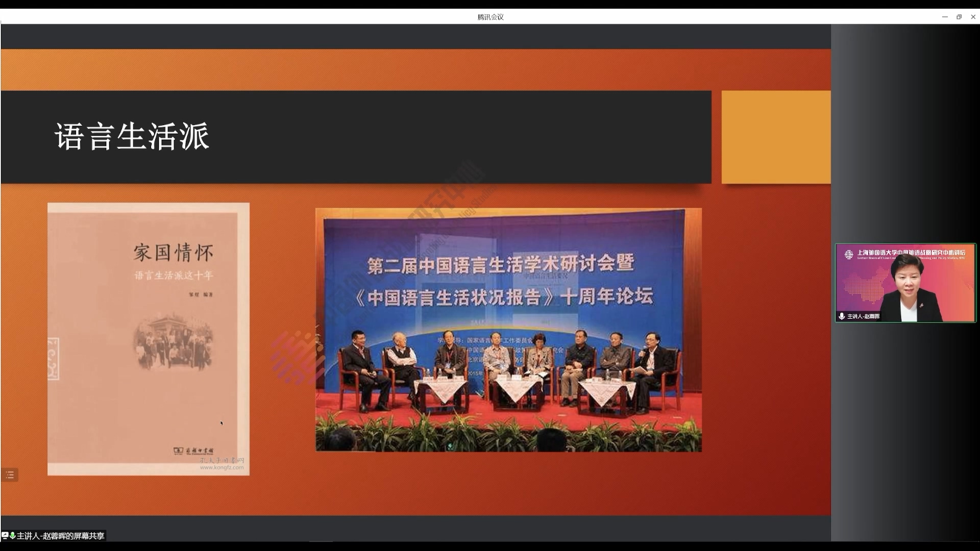Viewport: 980px width, 551px height.
Task: Select the 主讲人-赵蓉晖 speaker video thumbnail
Action: coord(905,283)
